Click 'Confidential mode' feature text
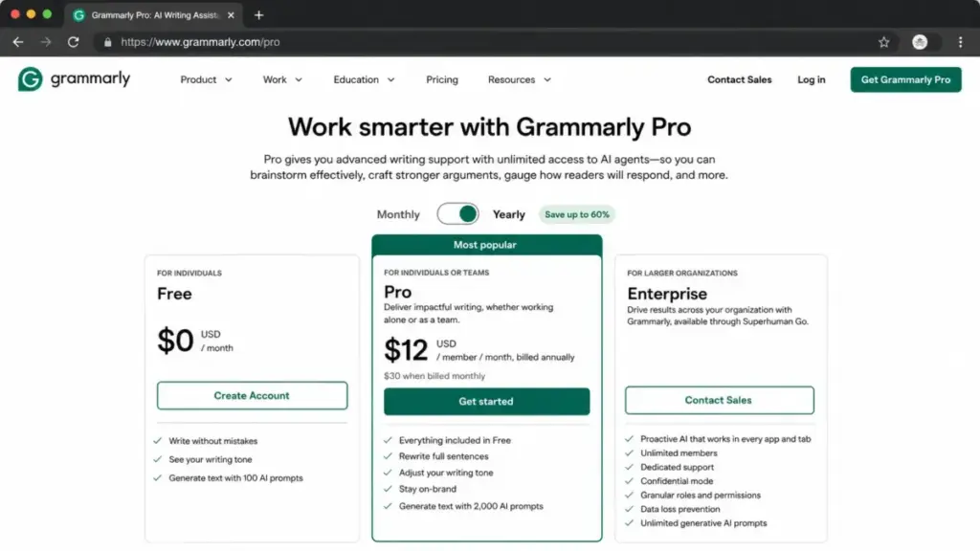Image resolution: width=980 pixels, height=551 pixels. [677, 481]
